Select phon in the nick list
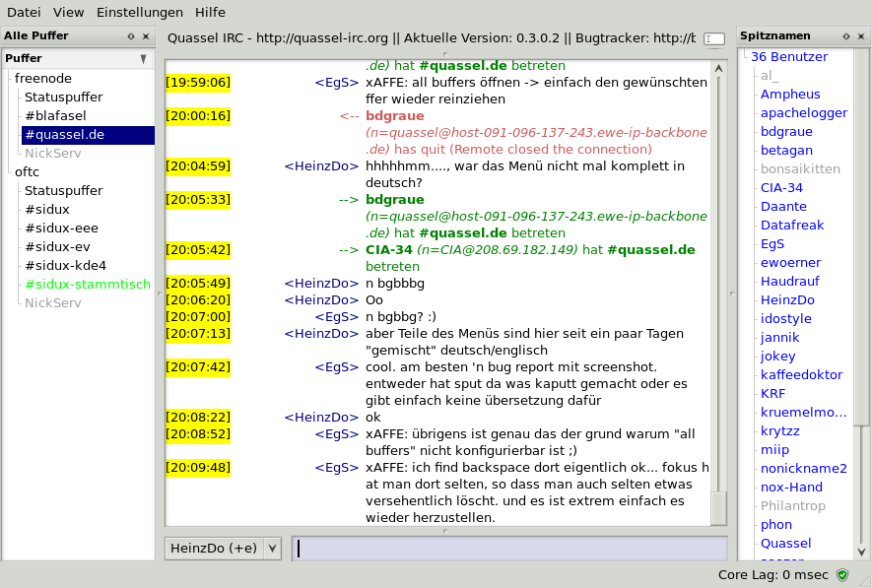 point(776,525)
